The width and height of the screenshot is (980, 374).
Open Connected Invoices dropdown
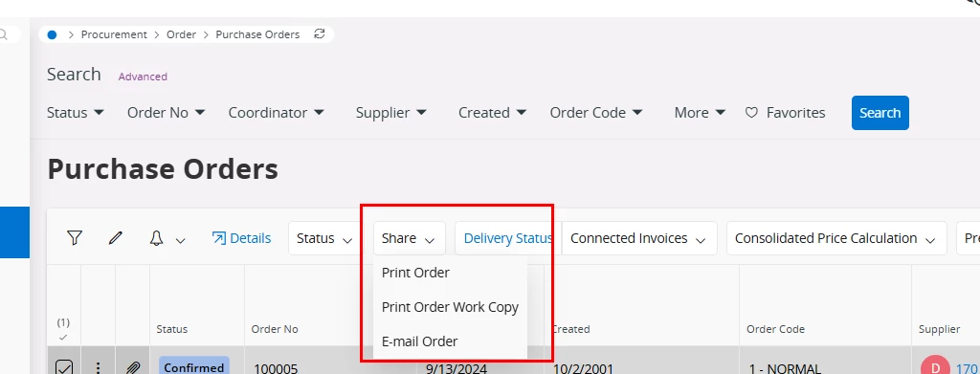(638, 238)
